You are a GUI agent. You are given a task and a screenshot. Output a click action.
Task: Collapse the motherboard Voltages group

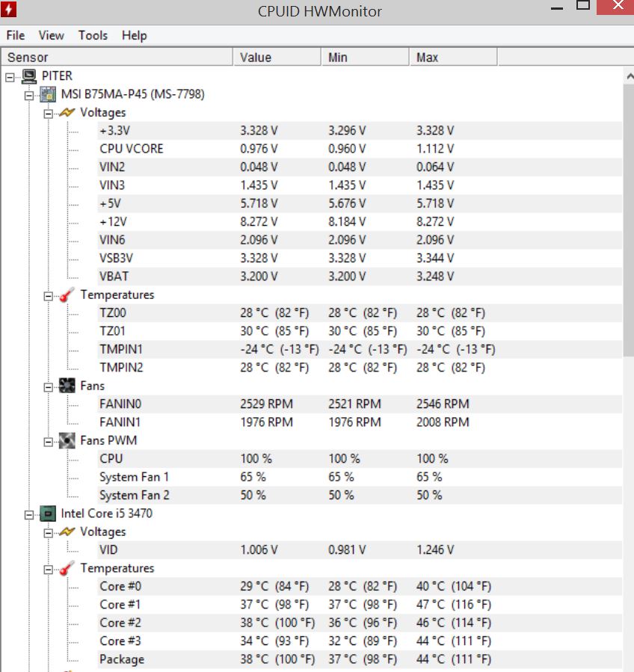click(49, 114)
